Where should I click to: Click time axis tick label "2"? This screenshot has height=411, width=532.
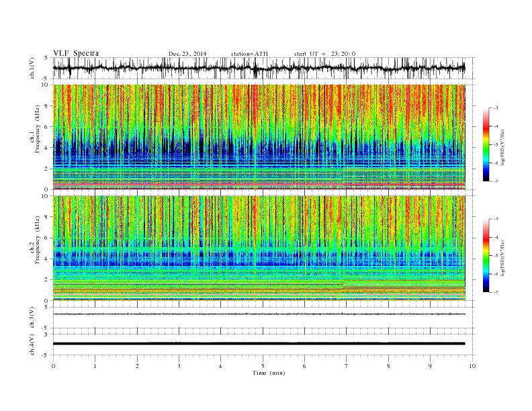coord(137,366)
